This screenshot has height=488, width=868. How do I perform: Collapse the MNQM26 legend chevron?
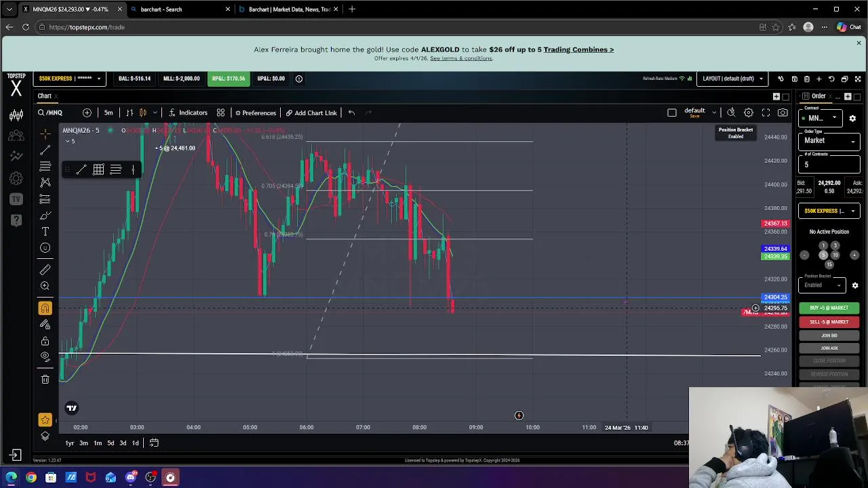coord(68,141)
